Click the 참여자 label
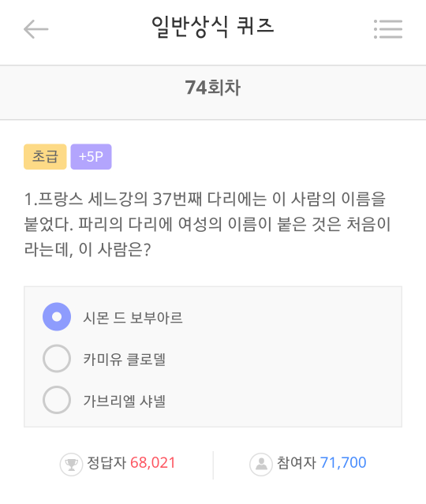This screenshot has height=504, width=426. (297, 463)
